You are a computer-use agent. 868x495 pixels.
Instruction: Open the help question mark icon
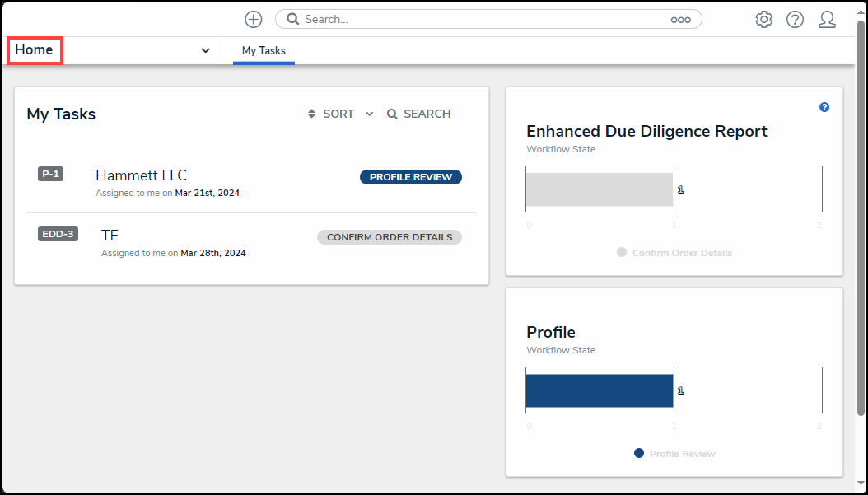coord(795,20)
